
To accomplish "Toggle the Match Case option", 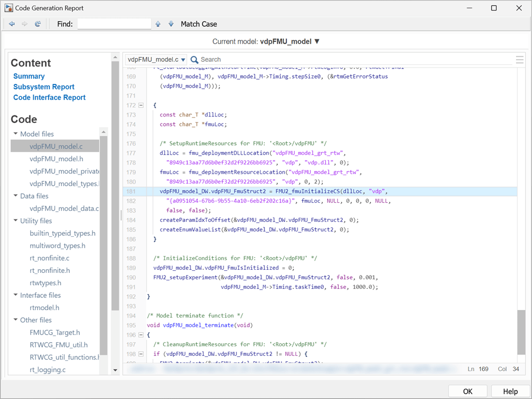I will click(x=198, y=24).
